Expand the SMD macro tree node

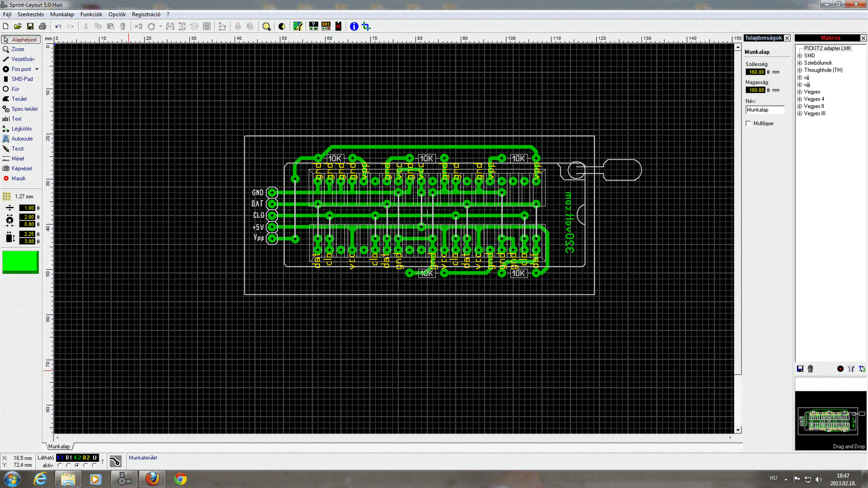pyautogui.click(x=800, y=56)
